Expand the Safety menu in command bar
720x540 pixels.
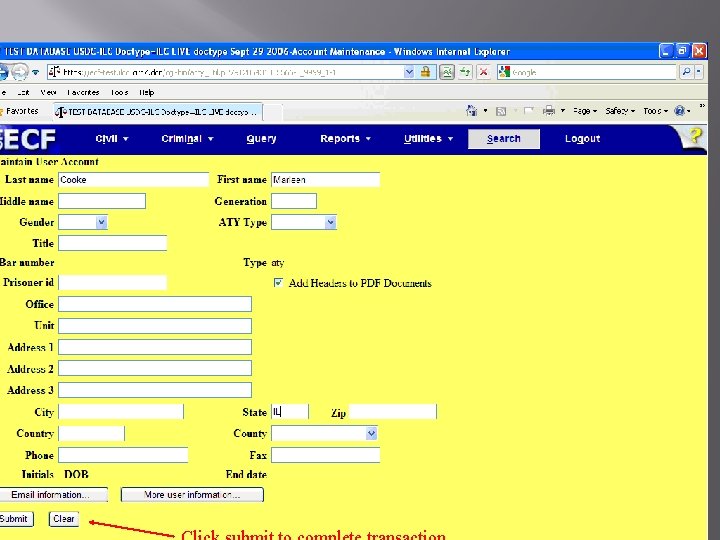pos(620,111)
